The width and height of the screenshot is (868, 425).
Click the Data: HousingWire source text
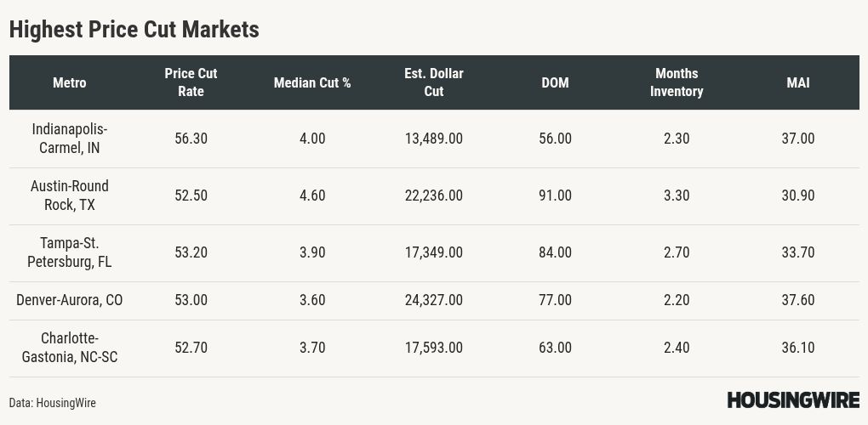53,403
